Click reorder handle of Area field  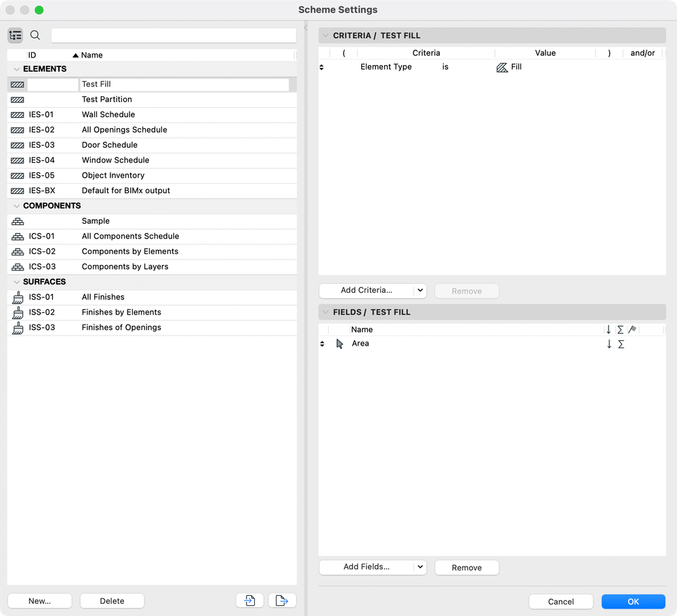point(322,344)
